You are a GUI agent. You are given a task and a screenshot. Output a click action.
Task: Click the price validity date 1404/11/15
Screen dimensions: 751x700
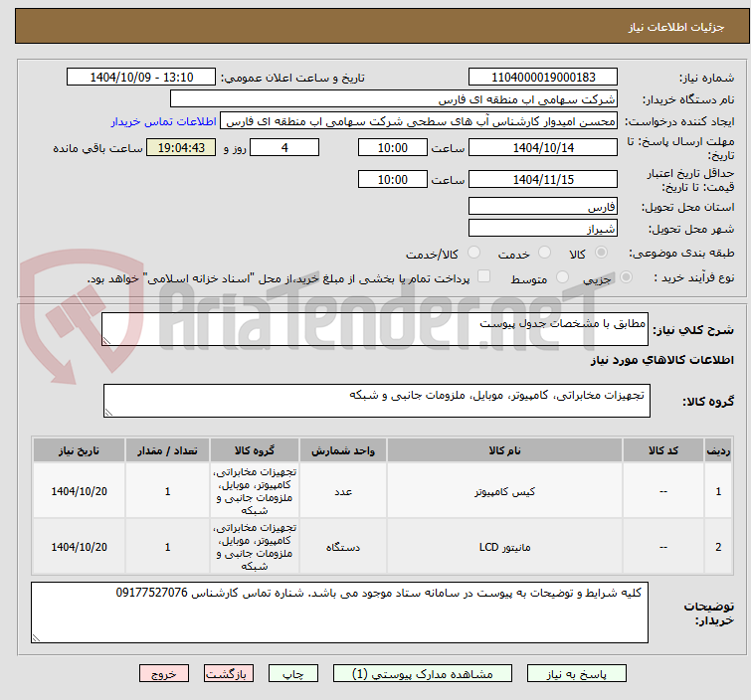pos(543,180)
